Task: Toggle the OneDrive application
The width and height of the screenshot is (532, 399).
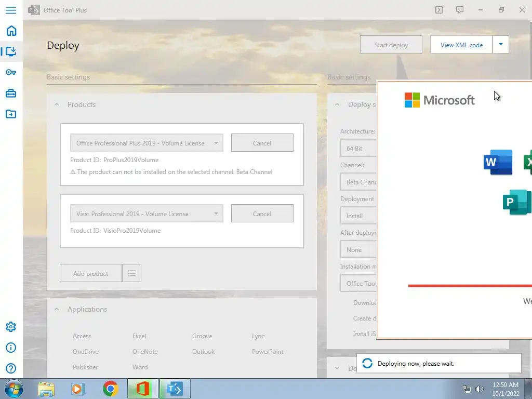Action: click(x=86, y=352)
